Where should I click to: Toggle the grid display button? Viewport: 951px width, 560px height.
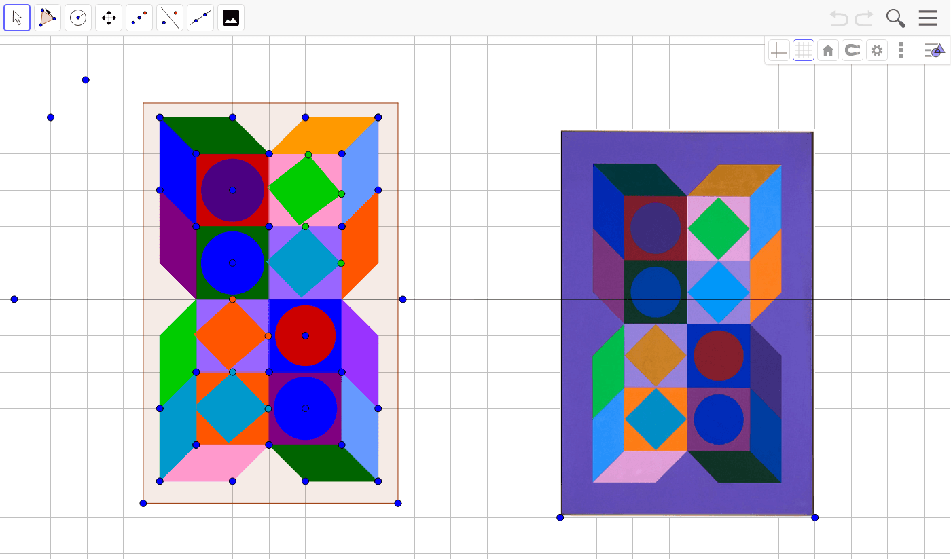804,50
